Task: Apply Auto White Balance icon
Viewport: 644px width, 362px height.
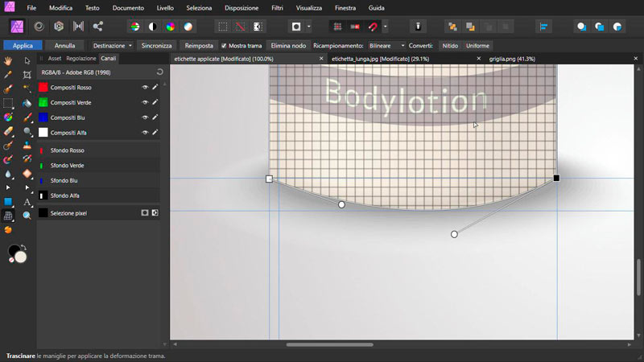Action: [x=188, y=27]
